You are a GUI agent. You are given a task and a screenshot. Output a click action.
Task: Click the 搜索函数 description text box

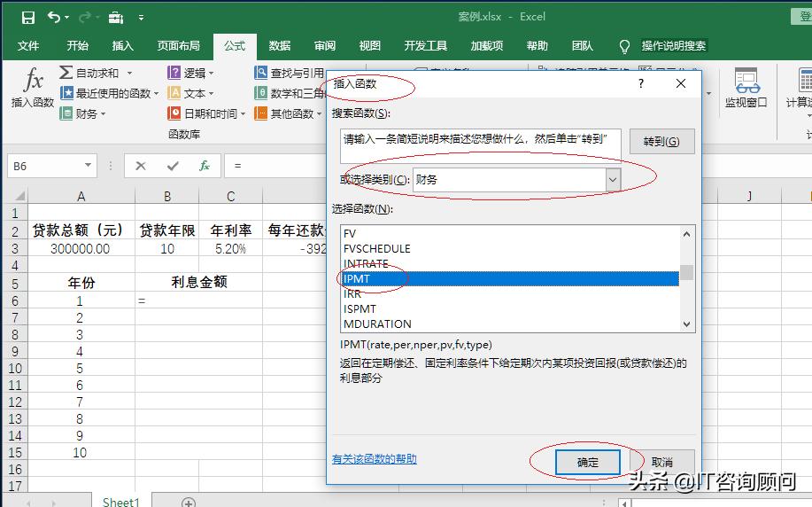coord(481,145)
